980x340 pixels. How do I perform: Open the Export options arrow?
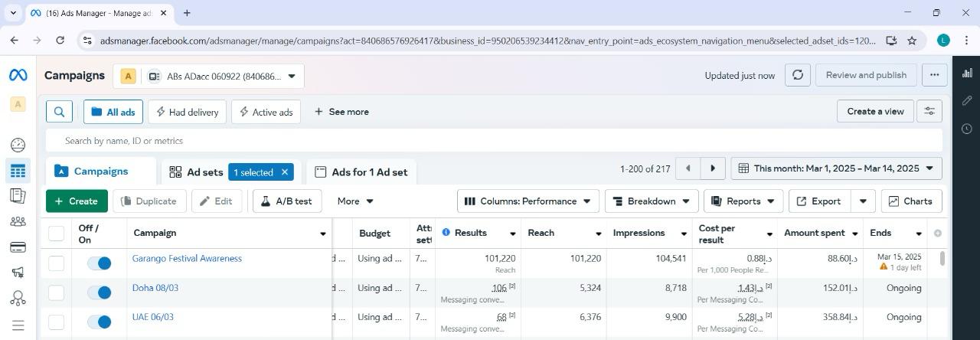(863, 201)
